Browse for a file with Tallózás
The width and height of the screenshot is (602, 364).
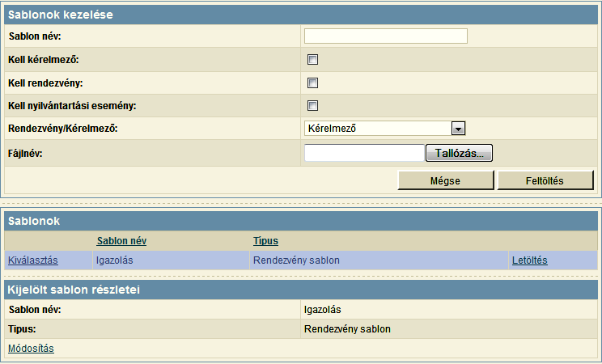(x=459, y=153)
